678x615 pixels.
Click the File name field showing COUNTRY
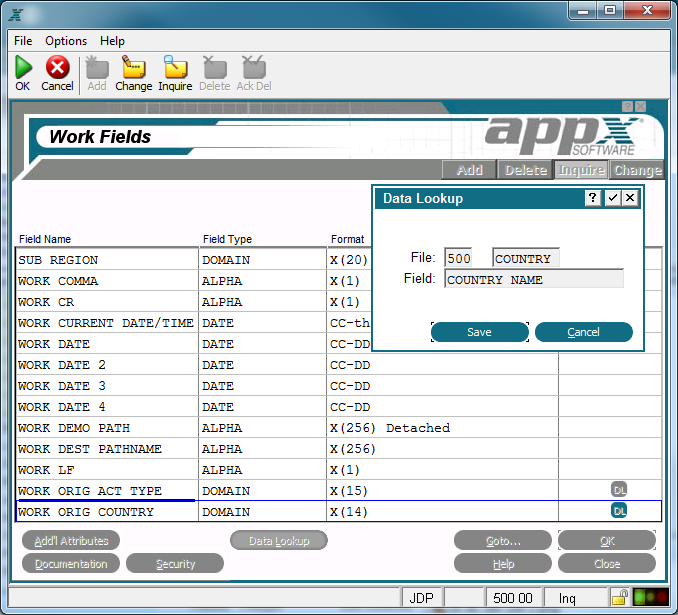[526, 258]
